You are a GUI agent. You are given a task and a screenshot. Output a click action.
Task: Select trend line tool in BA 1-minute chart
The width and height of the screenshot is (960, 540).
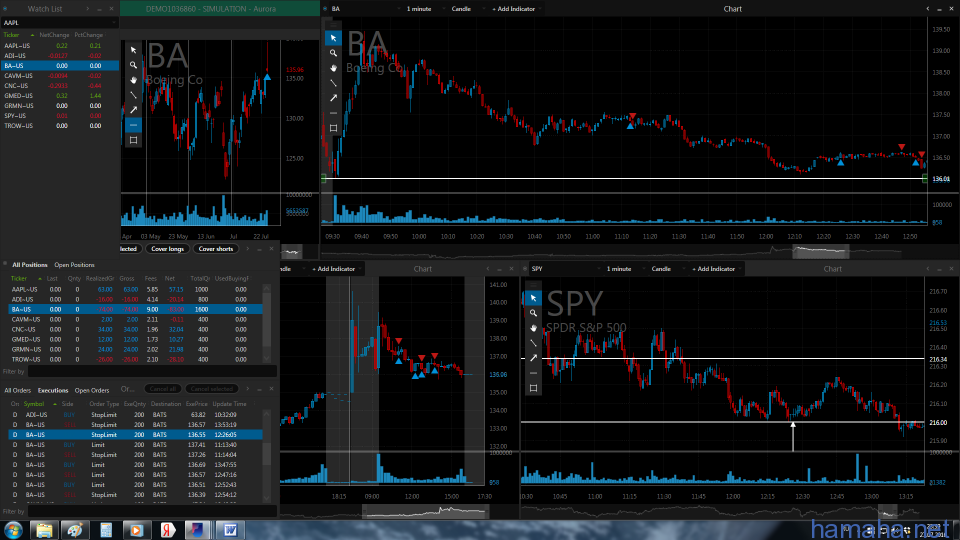coord(333,83)
